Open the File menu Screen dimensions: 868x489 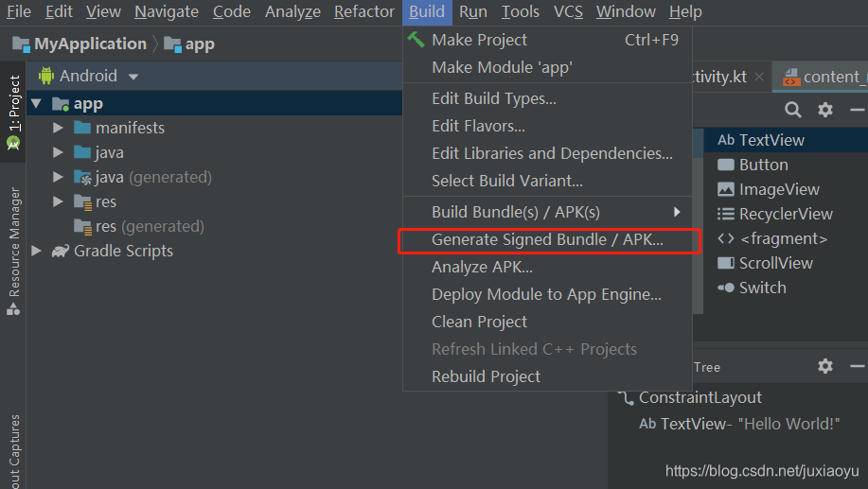19,11
